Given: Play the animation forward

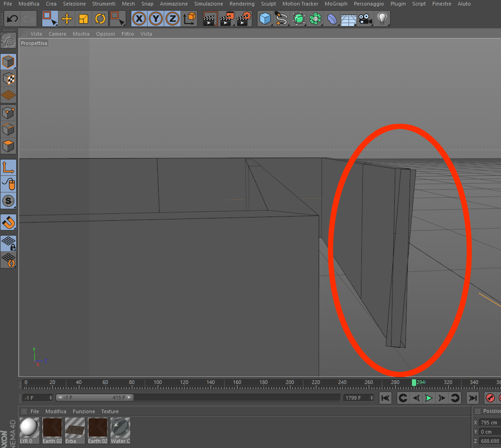Looking at the screenshot, I should pyautogui.click(x=429, y=398).
